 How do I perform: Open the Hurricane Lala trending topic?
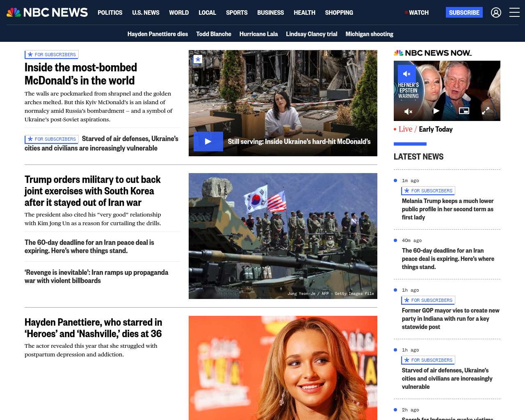258,34
